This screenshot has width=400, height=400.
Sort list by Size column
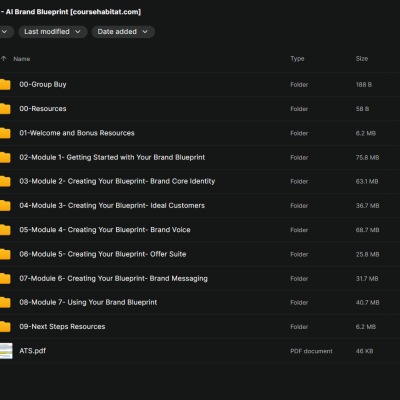click(362, 59)
